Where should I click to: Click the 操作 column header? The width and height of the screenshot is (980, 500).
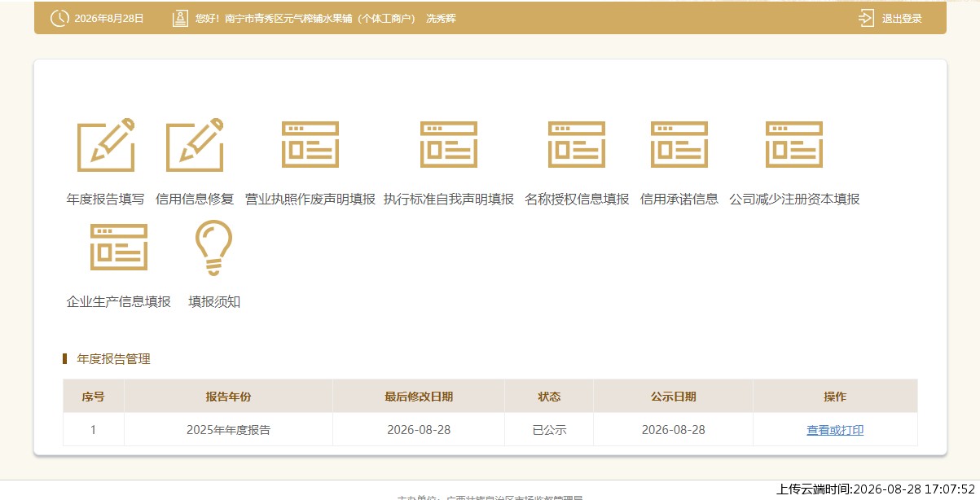coord(835,397)
